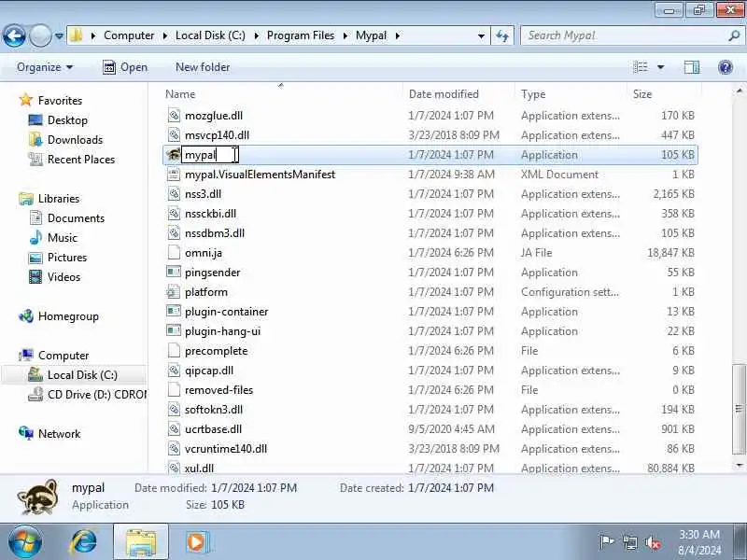Select the platform configuration file icon
The width and height of the screenshot is (747, 560).
pos(174,292)
